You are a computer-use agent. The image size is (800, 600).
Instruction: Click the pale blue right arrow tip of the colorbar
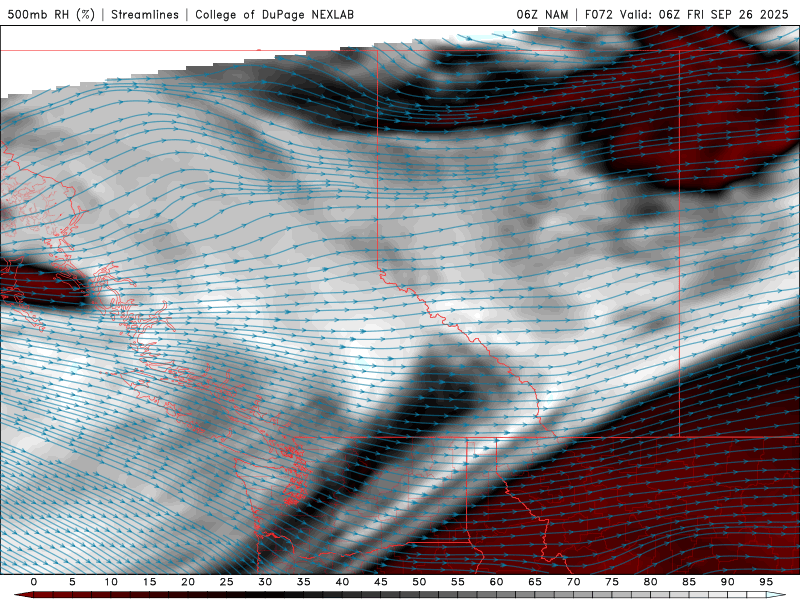776,595
